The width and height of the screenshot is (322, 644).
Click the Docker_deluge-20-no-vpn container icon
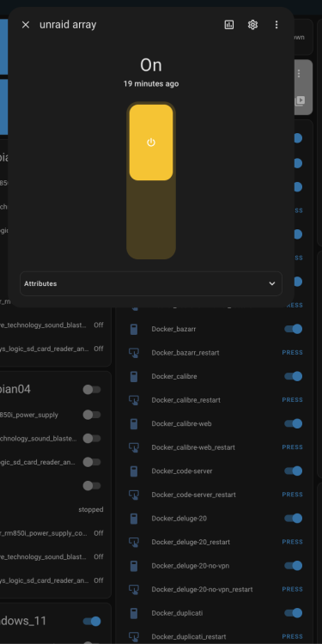(134, 566)
